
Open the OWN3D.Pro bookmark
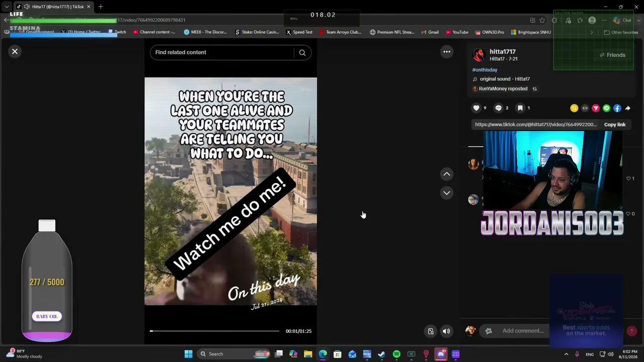coord(490,32)
